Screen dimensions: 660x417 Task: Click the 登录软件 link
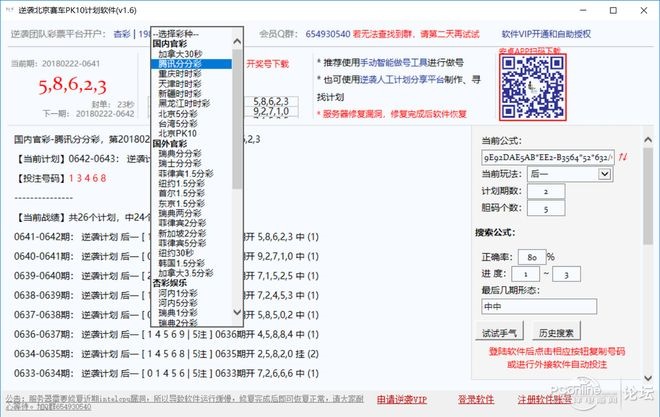[476, 399]
